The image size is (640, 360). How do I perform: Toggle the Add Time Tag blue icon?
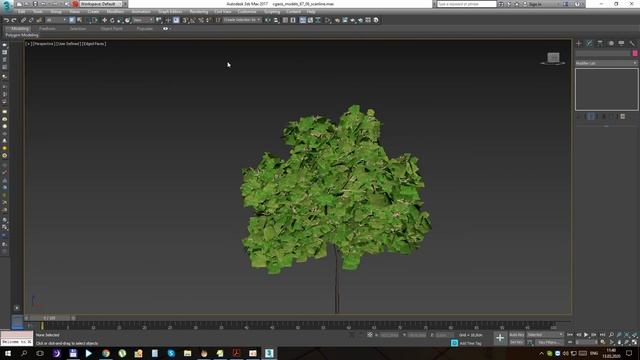[x=454, y=343]
